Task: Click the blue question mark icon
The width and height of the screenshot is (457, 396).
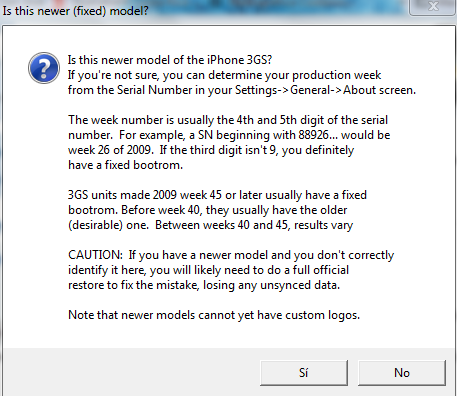Action: (x=44, y=68)
